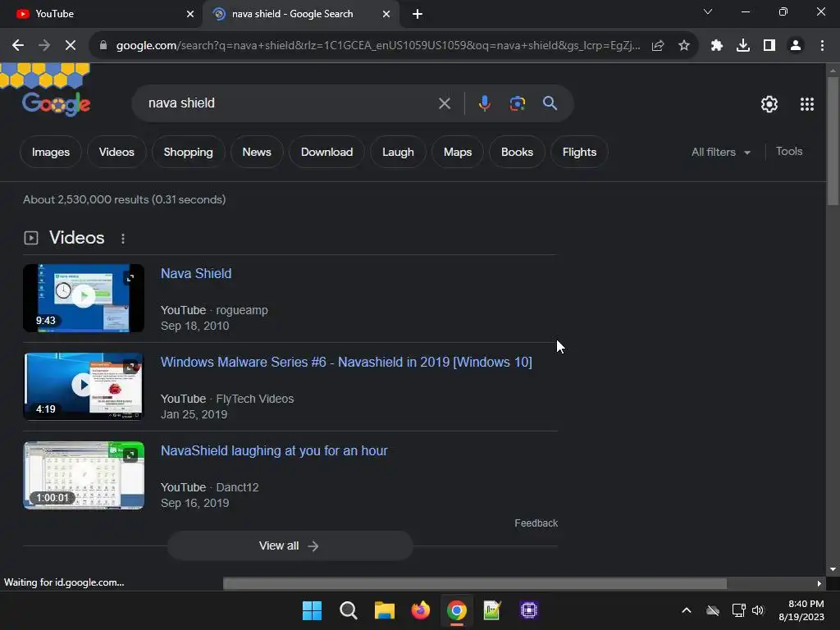840x630 pixels.
Task: Open the Chrome extensions puzzle icon
Action: click(x=717, y=46)
